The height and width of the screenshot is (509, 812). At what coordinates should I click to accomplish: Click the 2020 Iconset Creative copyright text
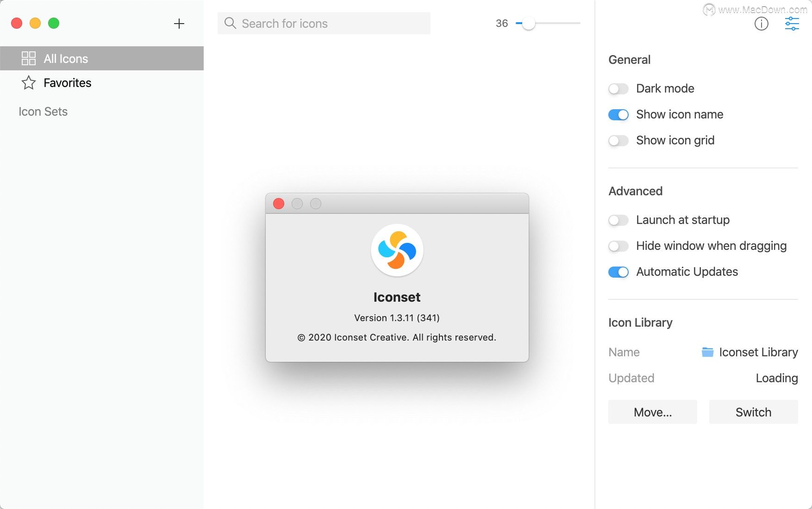(x=397, y=337)
